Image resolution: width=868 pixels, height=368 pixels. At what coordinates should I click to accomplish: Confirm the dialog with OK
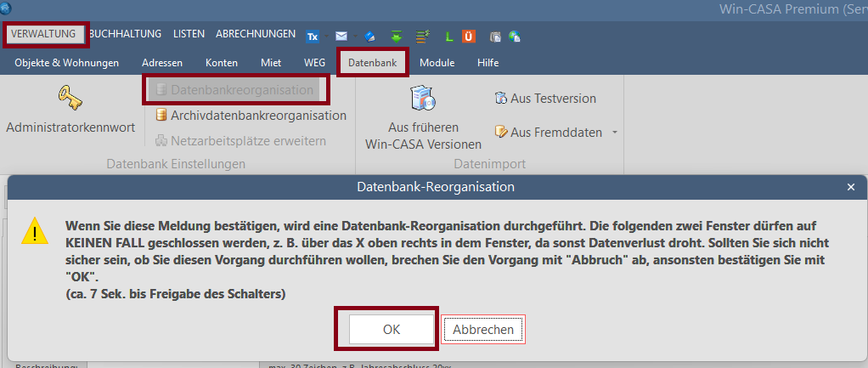(x=392, y=329)
